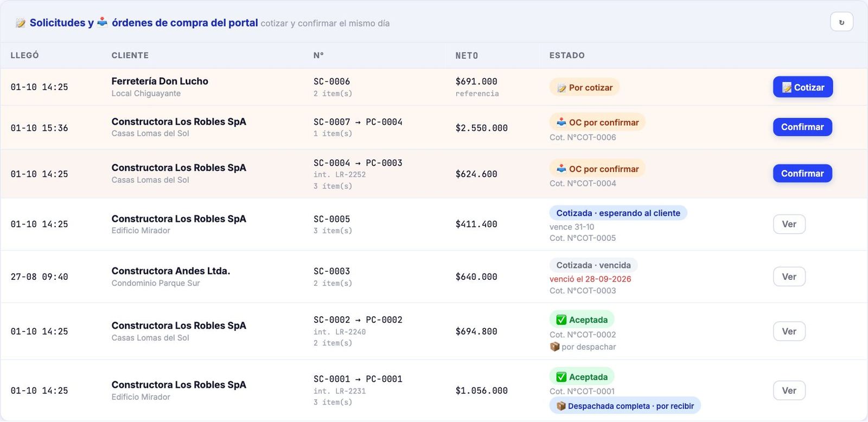
Task: Click the 27-08 09:40 arrival time
Action: point(40,277)
